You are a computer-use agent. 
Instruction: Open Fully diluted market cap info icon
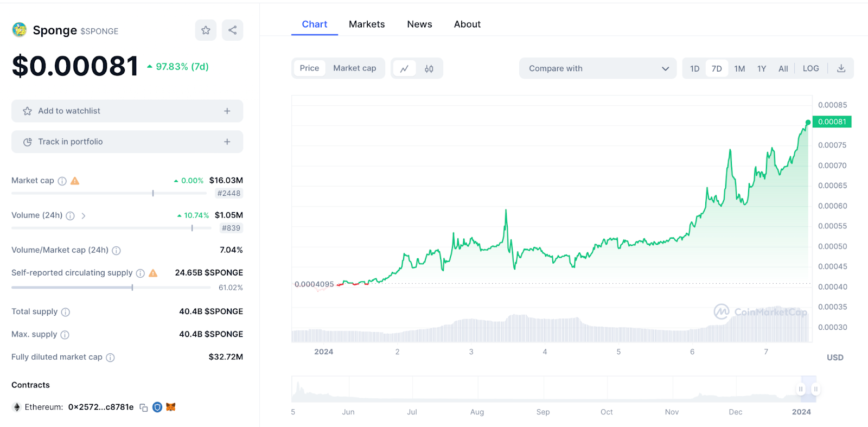[110, 358]
